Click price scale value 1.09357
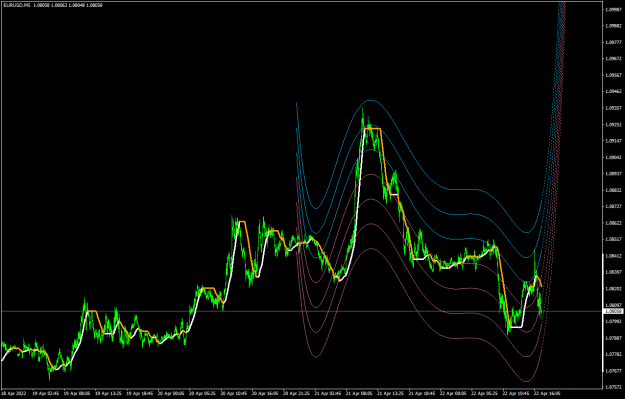The height and width of the screenshot is (399, 625). (613, 108)
